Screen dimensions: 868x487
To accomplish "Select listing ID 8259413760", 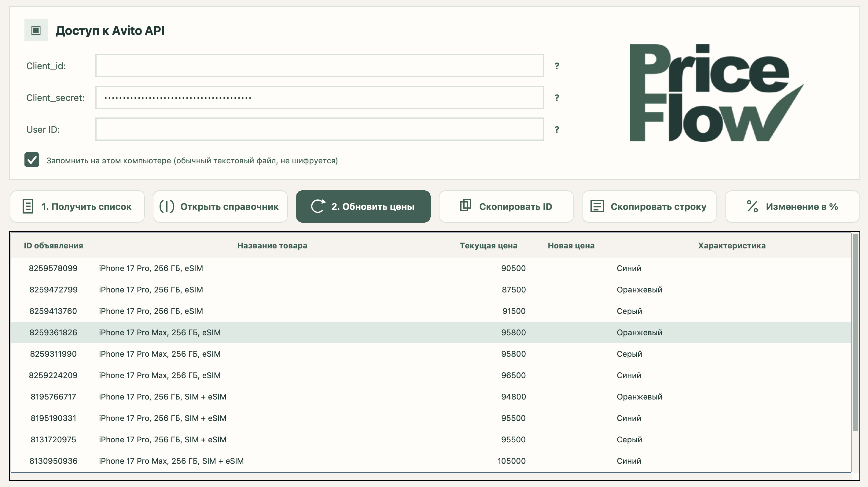I will tap(53, 311).
